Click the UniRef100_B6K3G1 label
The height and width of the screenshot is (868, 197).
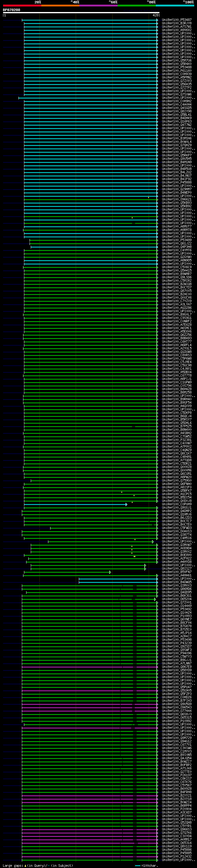[x=176, y=596]
